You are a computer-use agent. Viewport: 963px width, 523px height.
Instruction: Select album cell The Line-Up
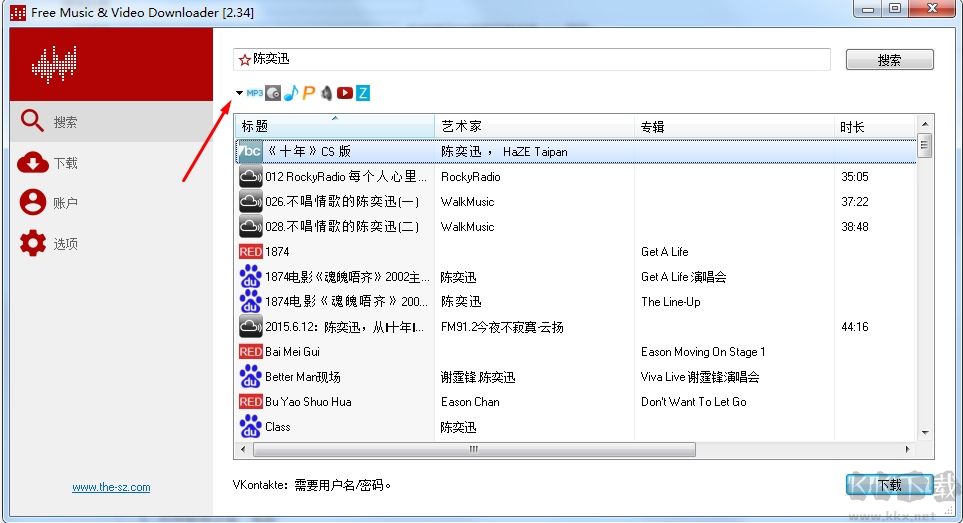[671, 301]
